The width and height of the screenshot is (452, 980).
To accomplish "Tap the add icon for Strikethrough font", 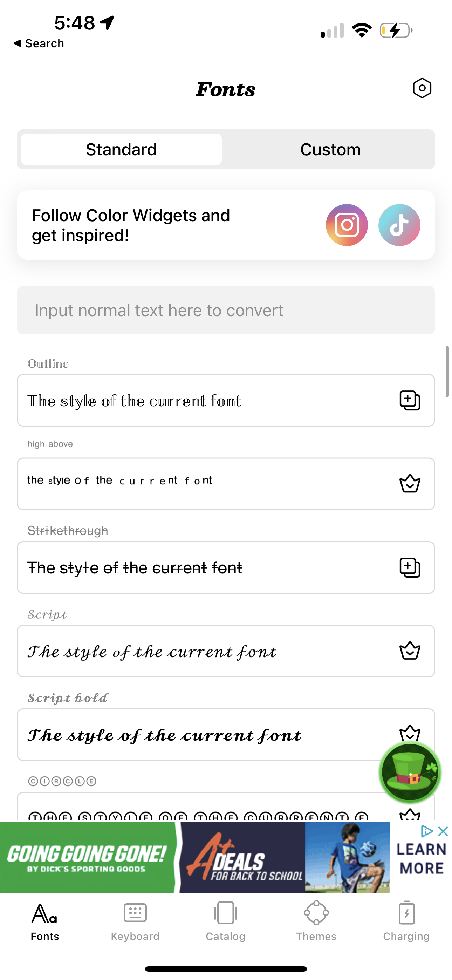I will (x=410, y=567).
